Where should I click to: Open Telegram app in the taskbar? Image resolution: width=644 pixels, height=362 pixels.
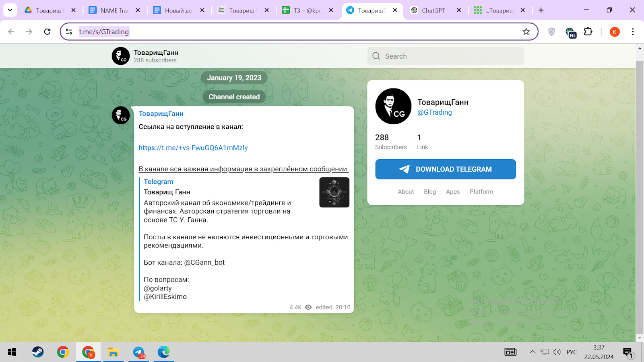point(139,352)
